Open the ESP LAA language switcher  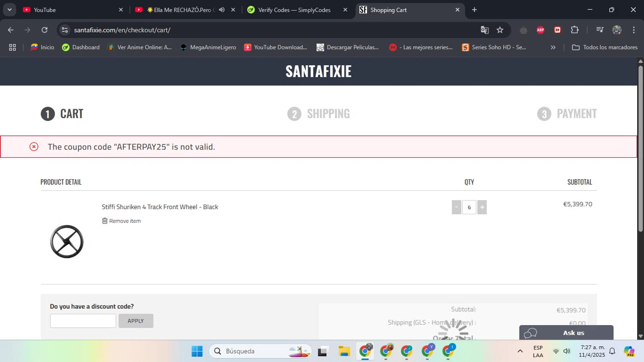click(538, 351)
